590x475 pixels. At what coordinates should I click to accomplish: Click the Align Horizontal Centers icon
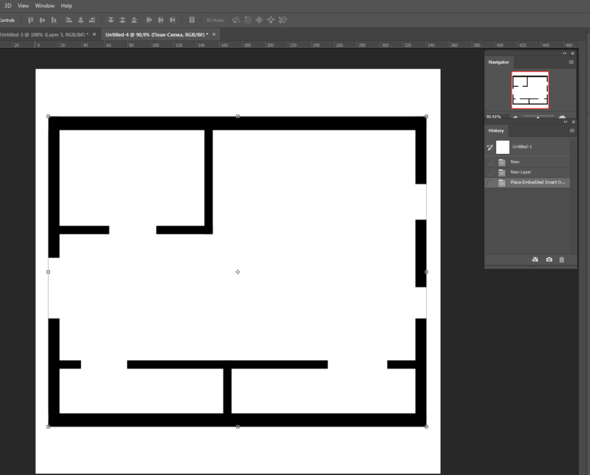point(80,20)
